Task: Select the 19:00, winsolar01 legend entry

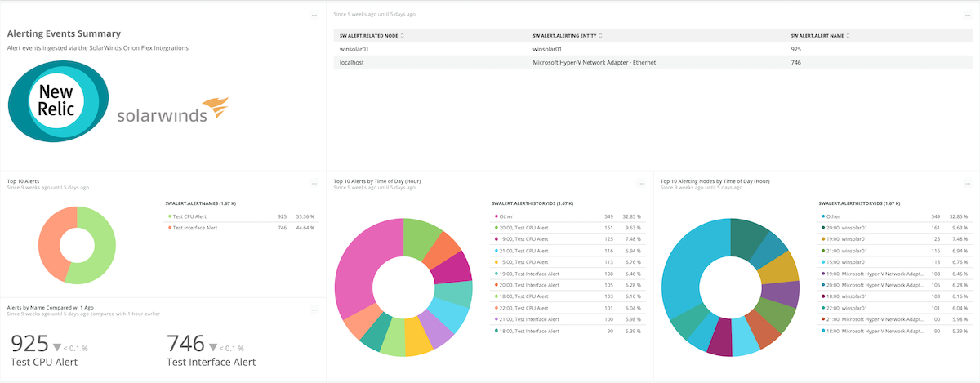Action: [896, 239]
